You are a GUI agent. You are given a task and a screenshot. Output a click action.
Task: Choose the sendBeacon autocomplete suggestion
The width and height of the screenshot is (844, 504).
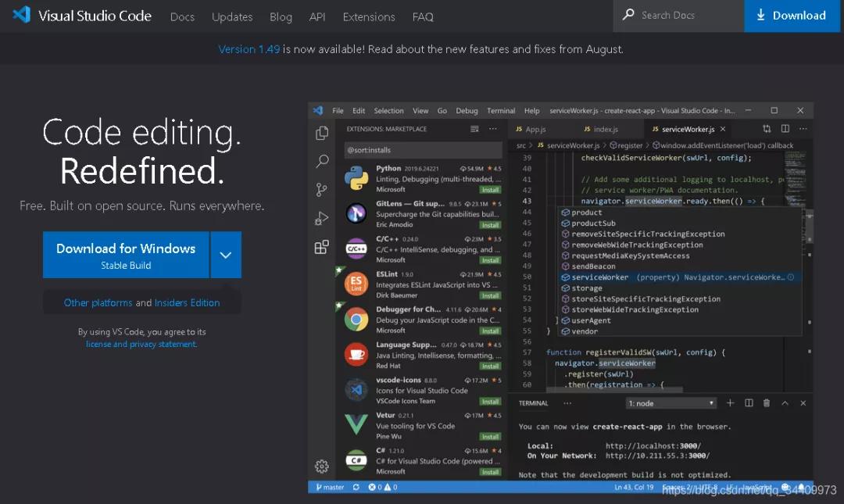[681, 266]
